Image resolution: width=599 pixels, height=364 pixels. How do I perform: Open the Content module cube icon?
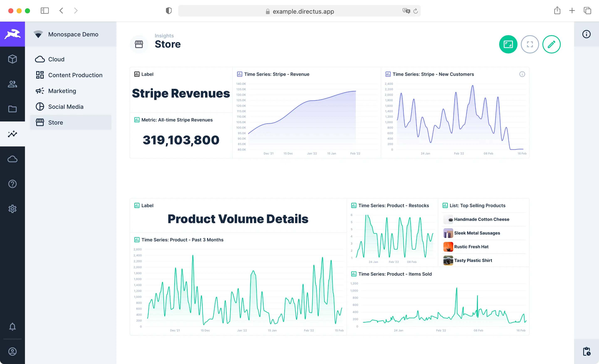click(12, 59)
